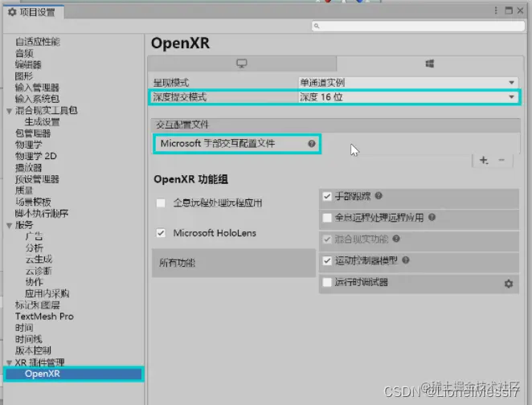The width and height of the screenshot is (532, 405).
Task: Uncheck the Microsoft HoloLens feature group
Action: (161, 233)
